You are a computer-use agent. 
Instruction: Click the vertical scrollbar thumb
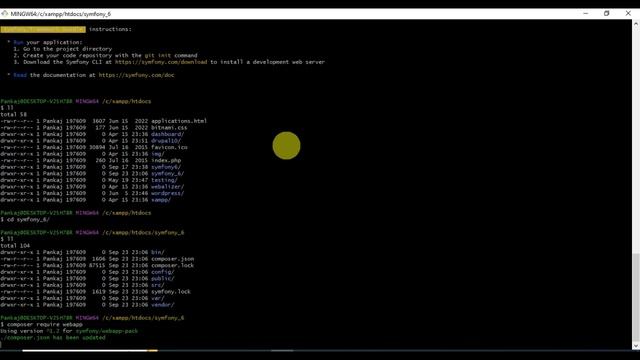click(x=636, y=297)
